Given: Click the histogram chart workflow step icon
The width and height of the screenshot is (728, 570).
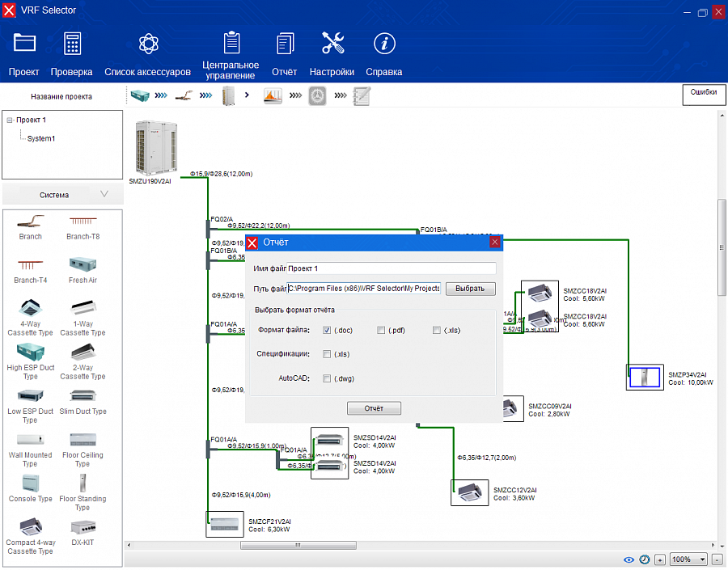Looking at the screenshot, I should pyautogui.click(x=272, y=95).
